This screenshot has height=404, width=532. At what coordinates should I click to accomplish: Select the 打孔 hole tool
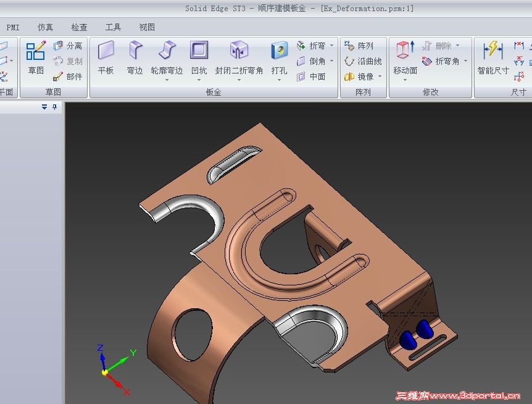click(x=279, y=57)
